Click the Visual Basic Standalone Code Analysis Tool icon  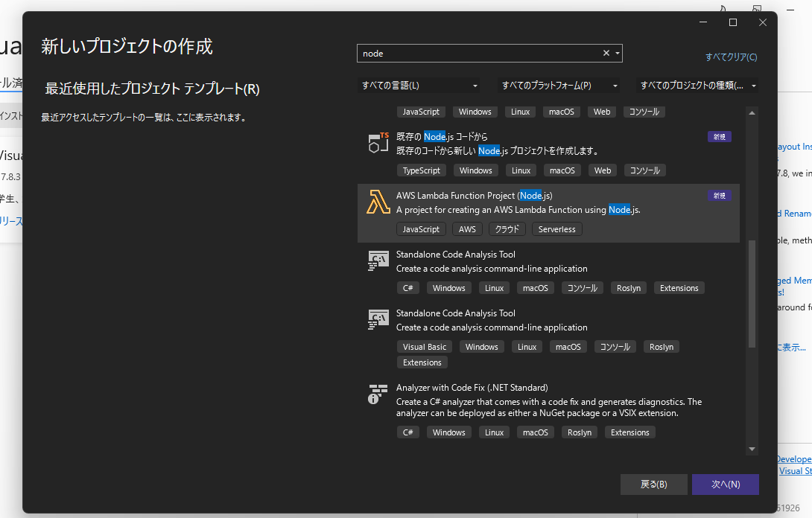click(378, 320)
